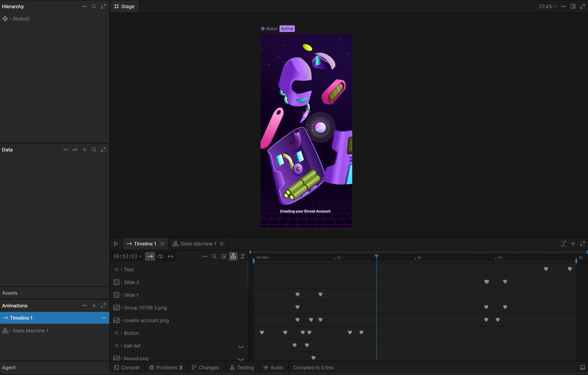Screen dimensions: 588x375
Task: Open the Audio tab
Action: (273, 367)
